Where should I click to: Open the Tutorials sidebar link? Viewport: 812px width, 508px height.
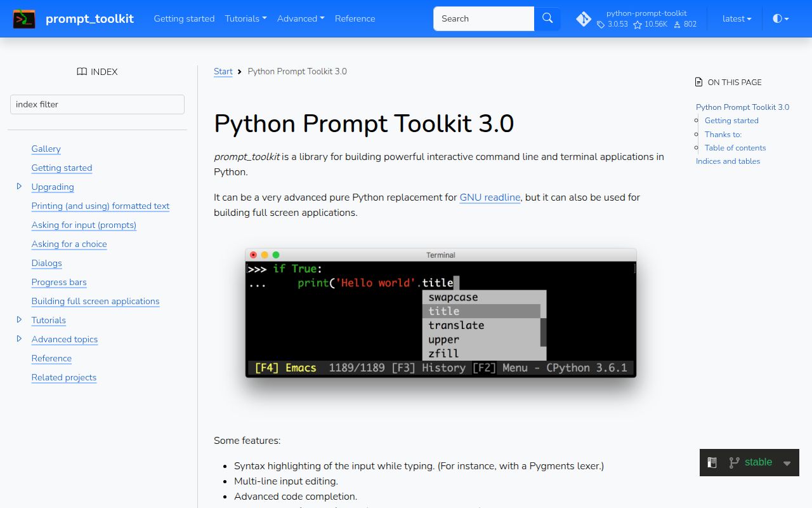(49, 320)
